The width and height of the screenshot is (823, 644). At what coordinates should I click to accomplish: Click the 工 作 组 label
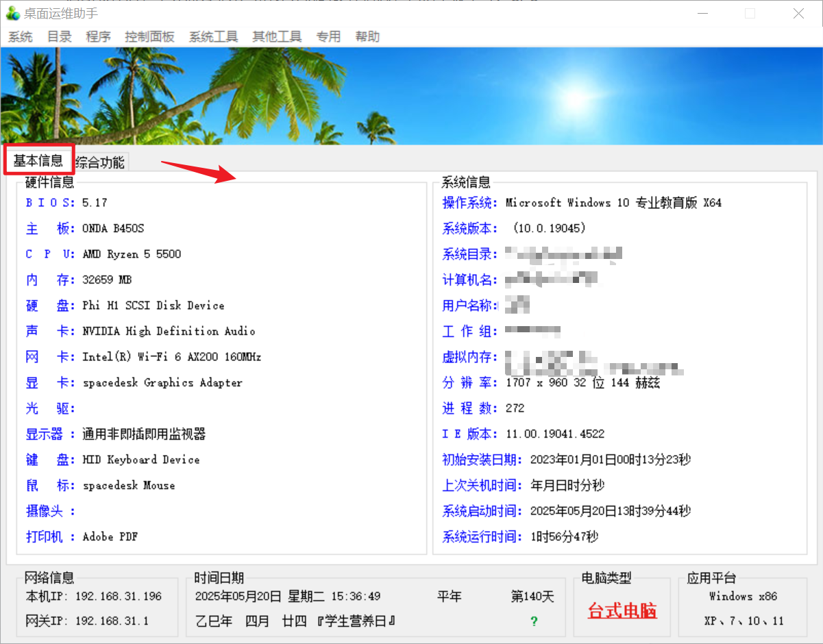(x=470, y=332)
